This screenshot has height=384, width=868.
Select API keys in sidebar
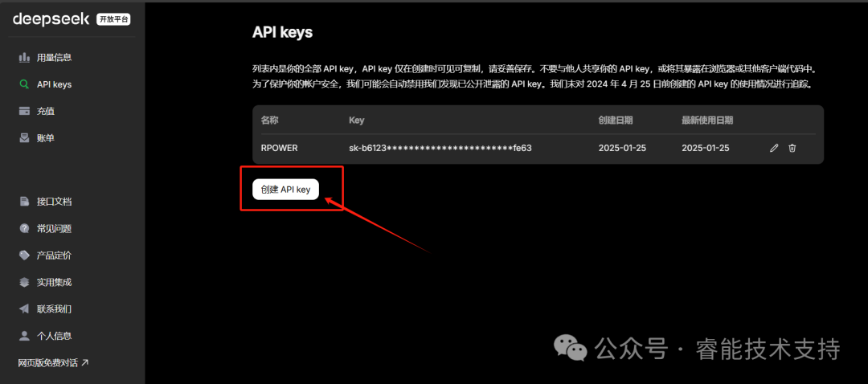(55, 84)
